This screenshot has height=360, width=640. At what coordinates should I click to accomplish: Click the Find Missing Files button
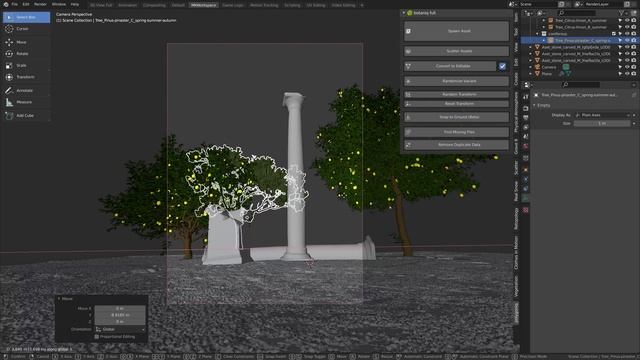tap(456, 132)
